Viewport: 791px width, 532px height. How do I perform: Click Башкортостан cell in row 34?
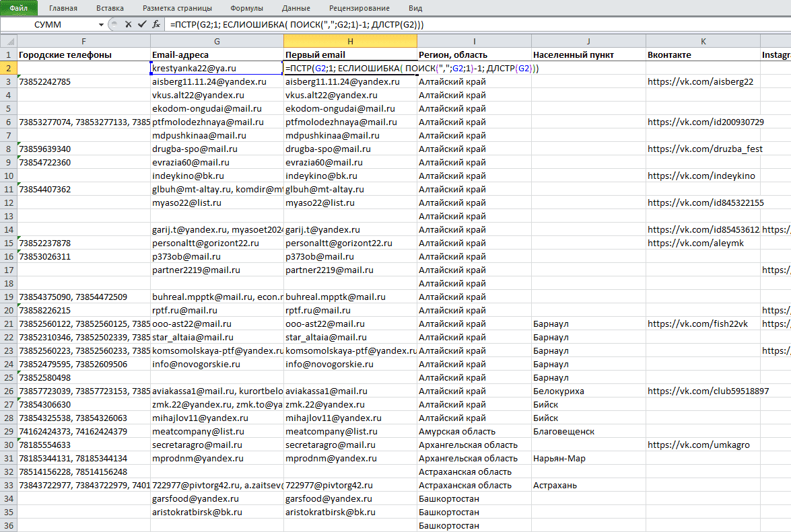pos(474,499)
